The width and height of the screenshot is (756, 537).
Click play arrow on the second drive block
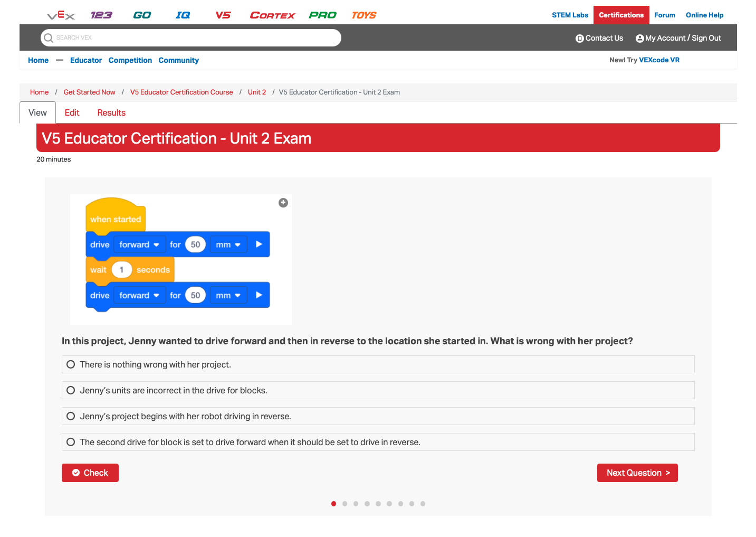coord(259,295)
